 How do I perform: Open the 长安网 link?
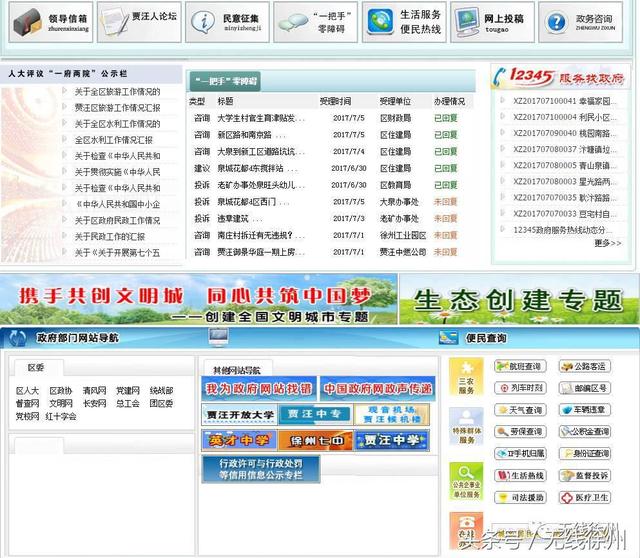pos(94,403)
